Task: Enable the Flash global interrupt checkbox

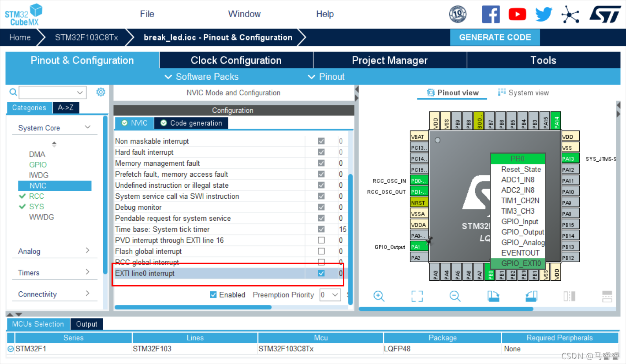Action: 321,251
